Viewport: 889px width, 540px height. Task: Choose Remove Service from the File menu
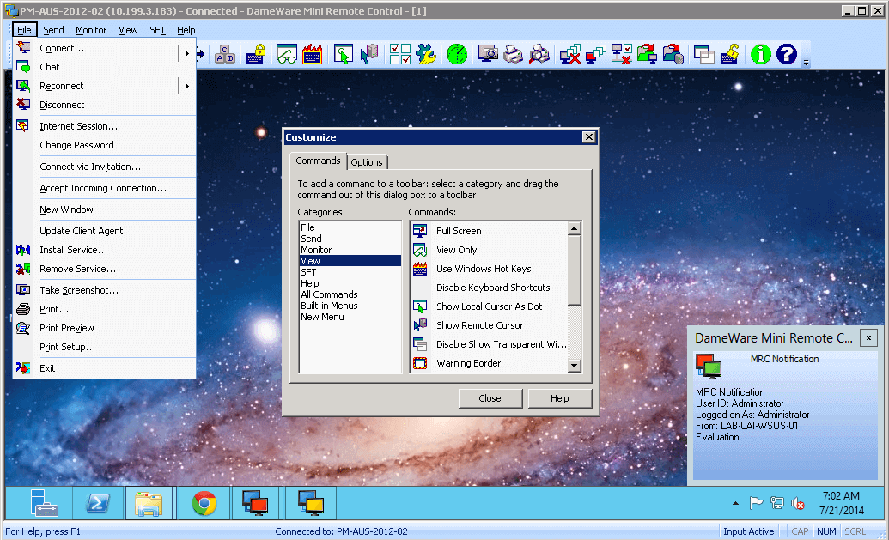tap(104, 269)
